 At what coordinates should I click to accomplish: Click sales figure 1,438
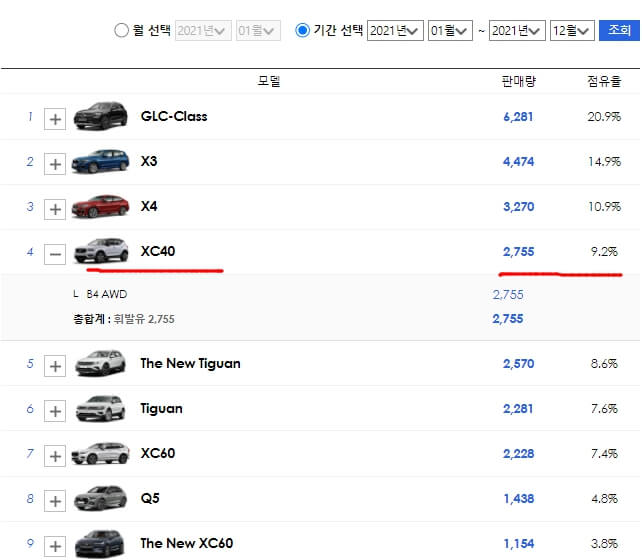[x=518, y=499]
